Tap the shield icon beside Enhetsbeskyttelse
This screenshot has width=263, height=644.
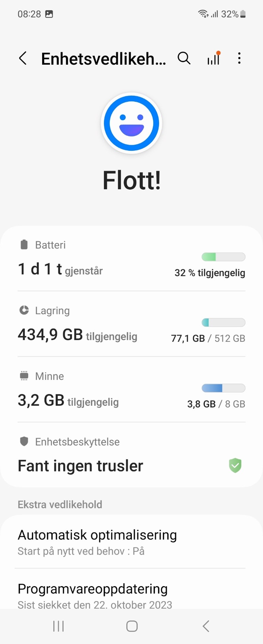point(24,441)
